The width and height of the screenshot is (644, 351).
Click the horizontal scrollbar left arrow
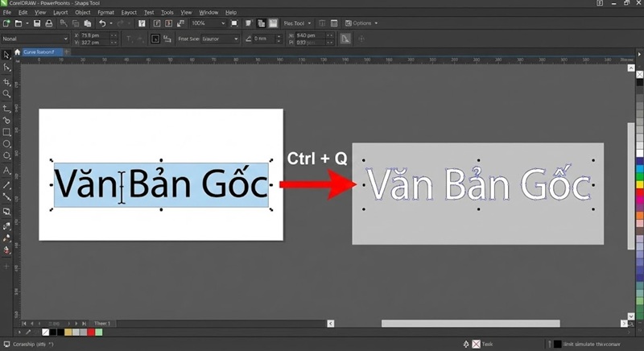pos(331,324)
